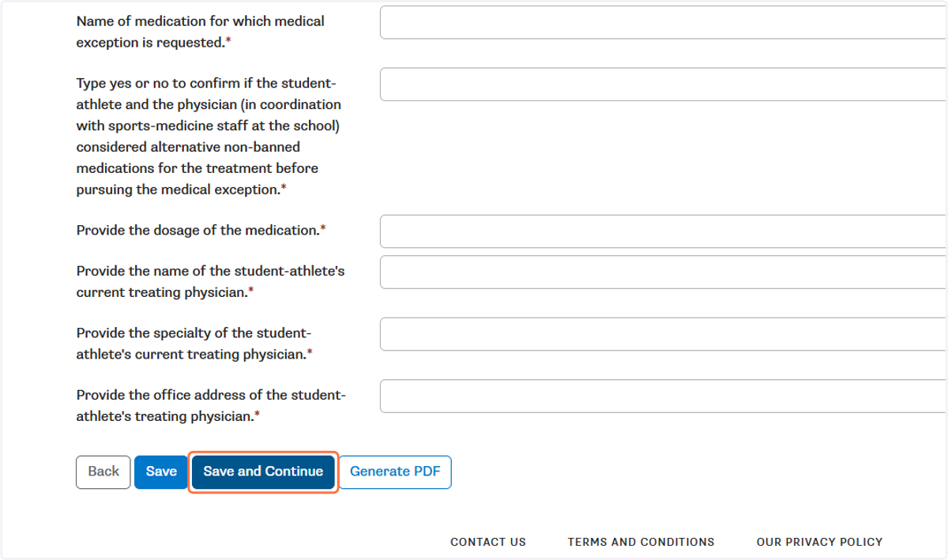Click the Back button
The width and height of the screenshot is (948, 560).
[103, 472]
